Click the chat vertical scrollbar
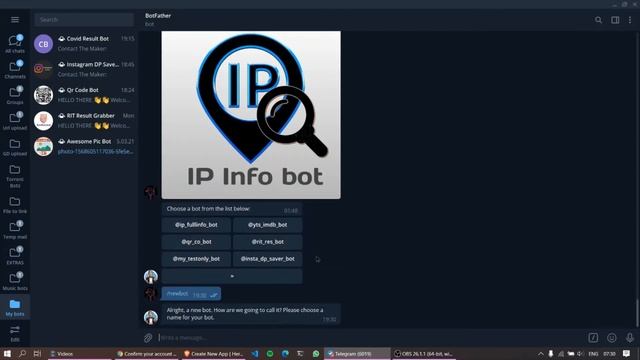Screen dimensions: 640x360 coord(637,313)
